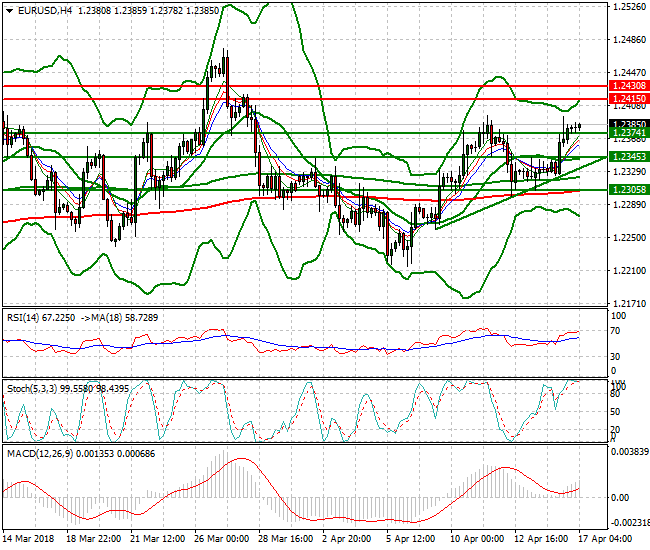Click the current price label 1.23850

point(629,124)
